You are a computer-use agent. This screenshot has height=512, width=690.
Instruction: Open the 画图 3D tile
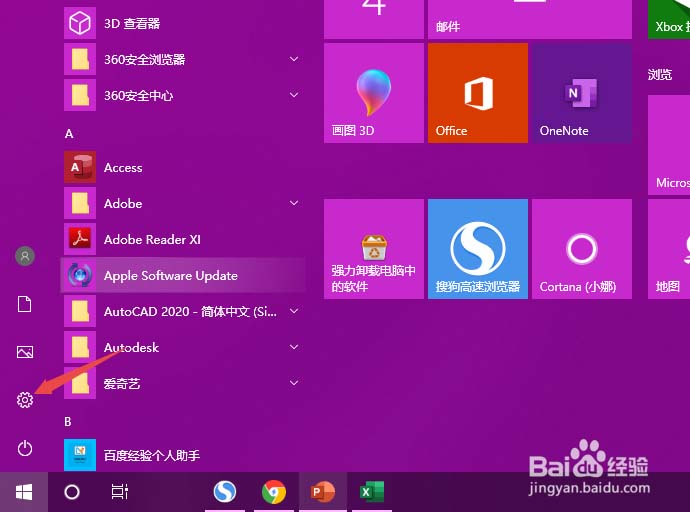[374, 93]
